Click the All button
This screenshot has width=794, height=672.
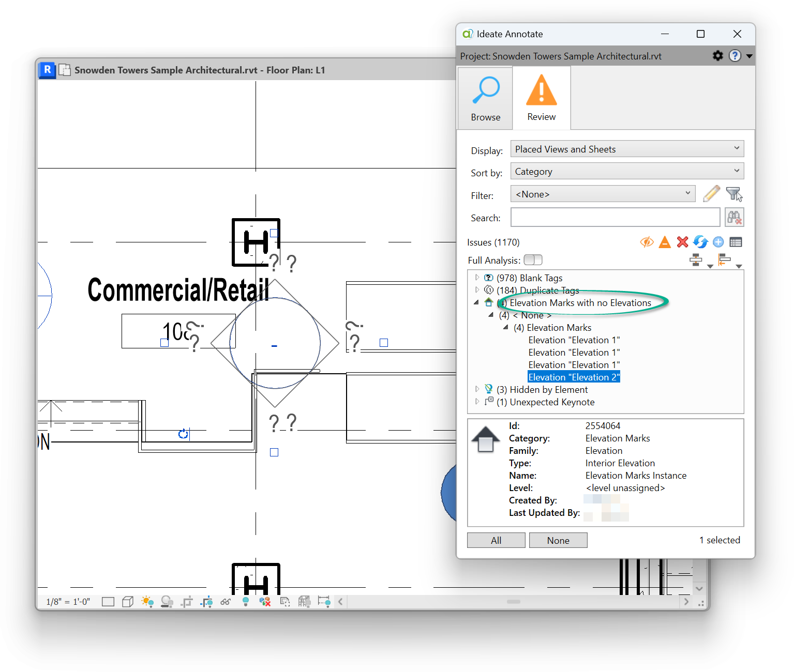[x=496, y=540]
